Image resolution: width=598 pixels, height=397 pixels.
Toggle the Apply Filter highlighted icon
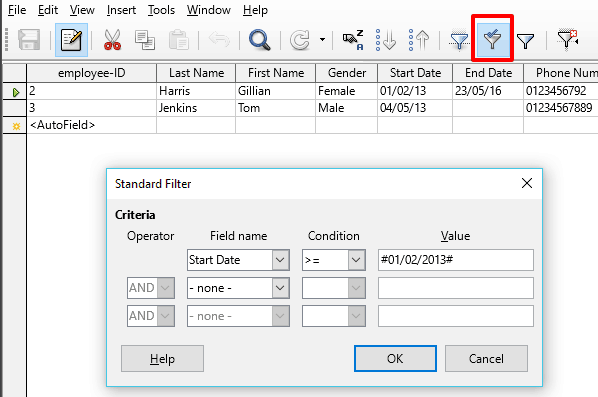coord(492,39)
